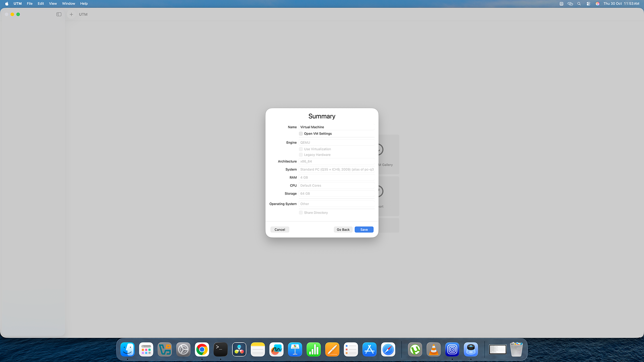Viewport: 644px width, 362px height.
Task: Open uTorrent from the dock
Action: point(415,349)
